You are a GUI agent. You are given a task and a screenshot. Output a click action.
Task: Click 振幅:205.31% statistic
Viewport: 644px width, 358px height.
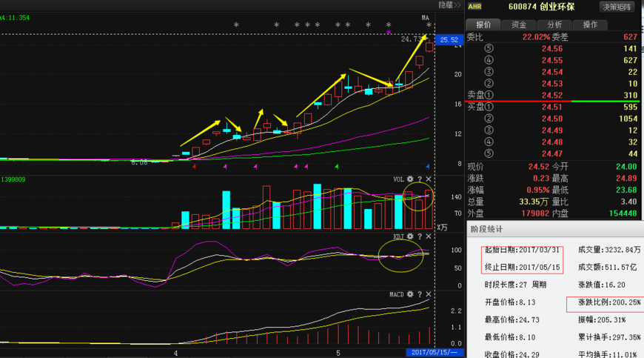(602, 319)
